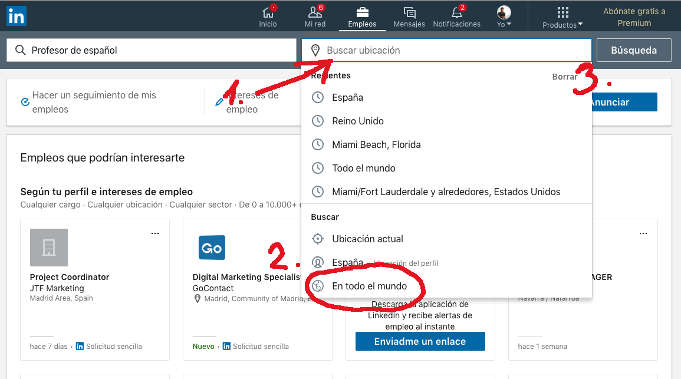681x379 pixels.
Task: Click Borrar to clear recent locations
Action: (565, 77)
